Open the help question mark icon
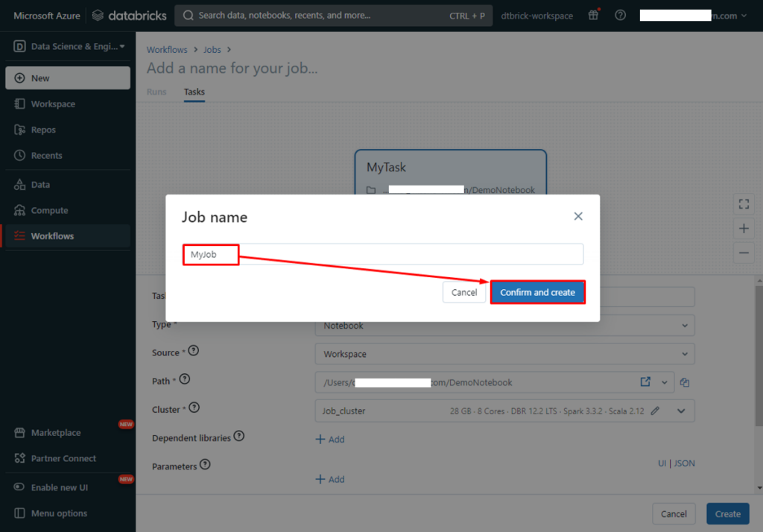Image resolution: width=763 pixels, height=532 pixels. click(x=620, y=15)
